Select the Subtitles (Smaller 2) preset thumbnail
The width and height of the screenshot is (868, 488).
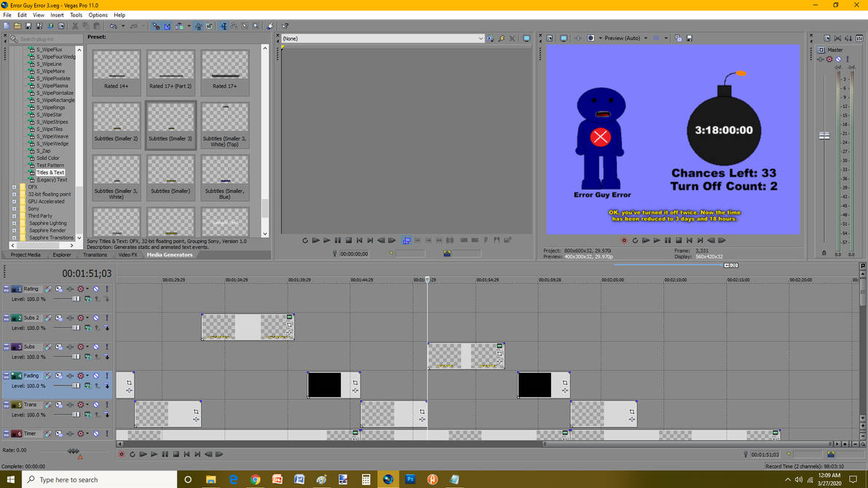point(116,124)
